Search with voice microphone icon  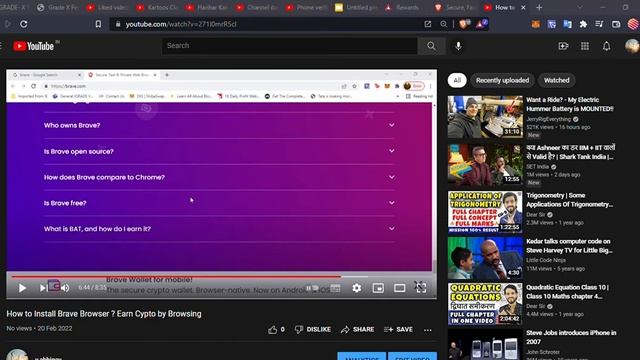point(458,46)
